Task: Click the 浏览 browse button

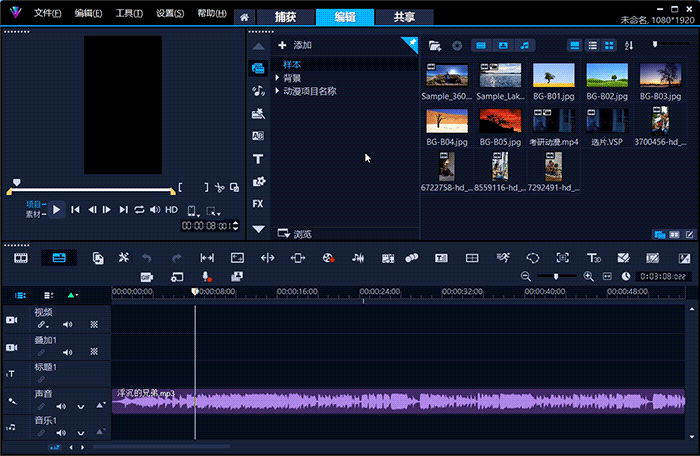Action: pos(295,234)
